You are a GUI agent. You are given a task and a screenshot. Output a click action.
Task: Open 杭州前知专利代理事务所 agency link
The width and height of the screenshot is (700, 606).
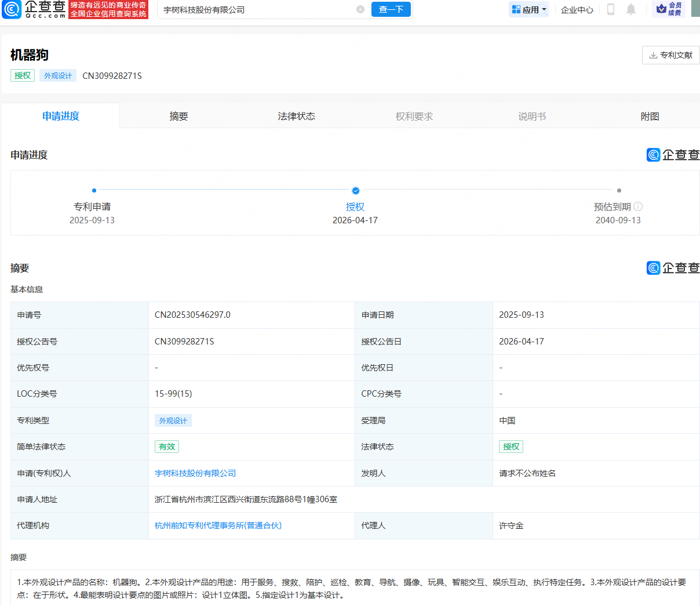click(x=218, y=525)
